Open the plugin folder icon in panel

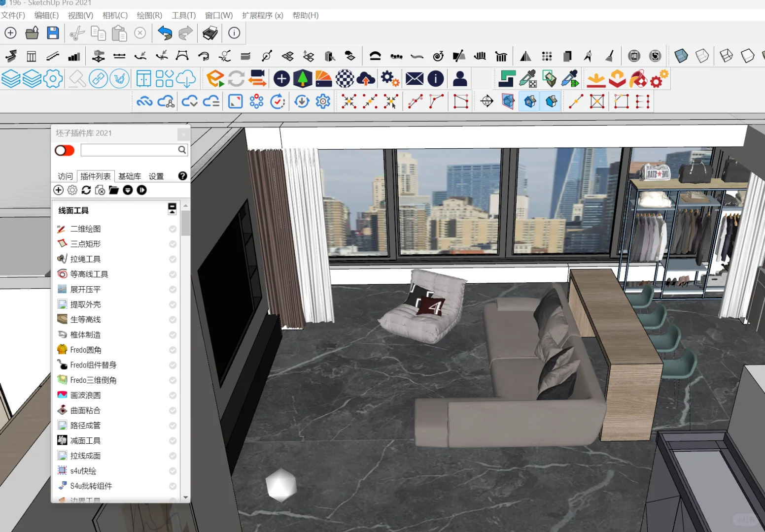pos(114,190)
